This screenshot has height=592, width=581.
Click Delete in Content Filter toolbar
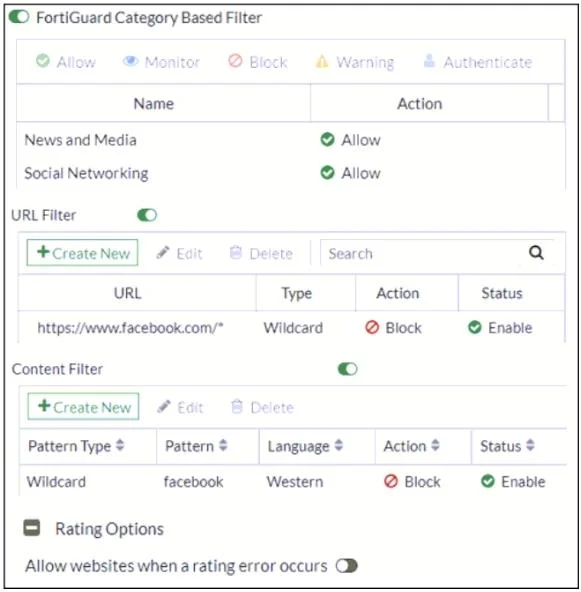pos(262,407)
